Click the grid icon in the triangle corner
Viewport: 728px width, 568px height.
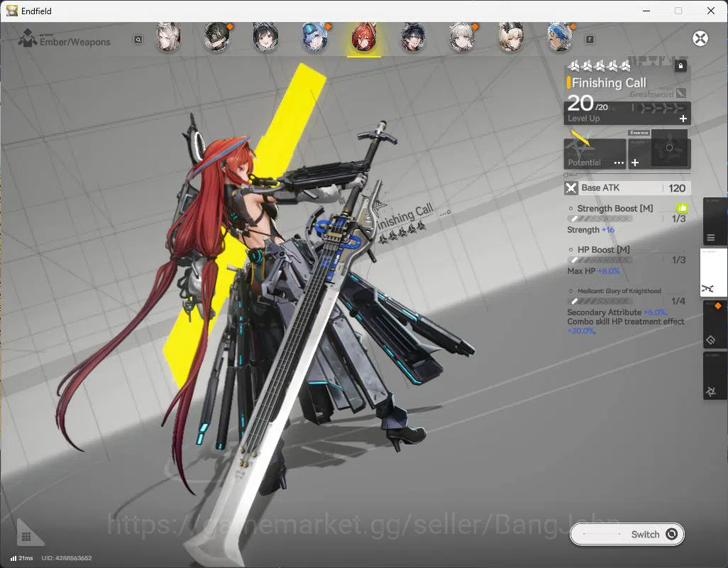(26, 537)
